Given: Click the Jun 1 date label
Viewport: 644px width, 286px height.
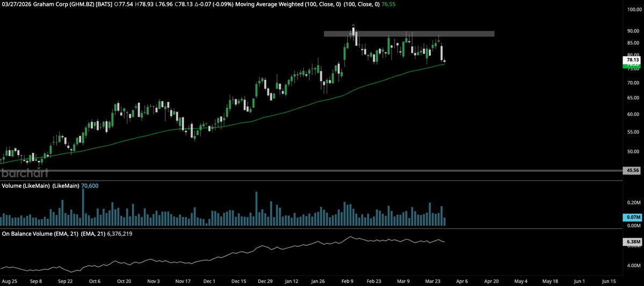Looking at the screenshot, I should [x=580, y=281].
